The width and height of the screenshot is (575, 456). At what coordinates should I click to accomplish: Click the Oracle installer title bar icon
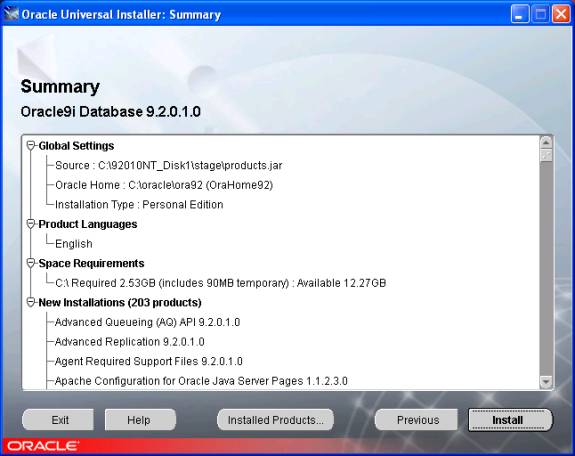[x=11, y=14]
